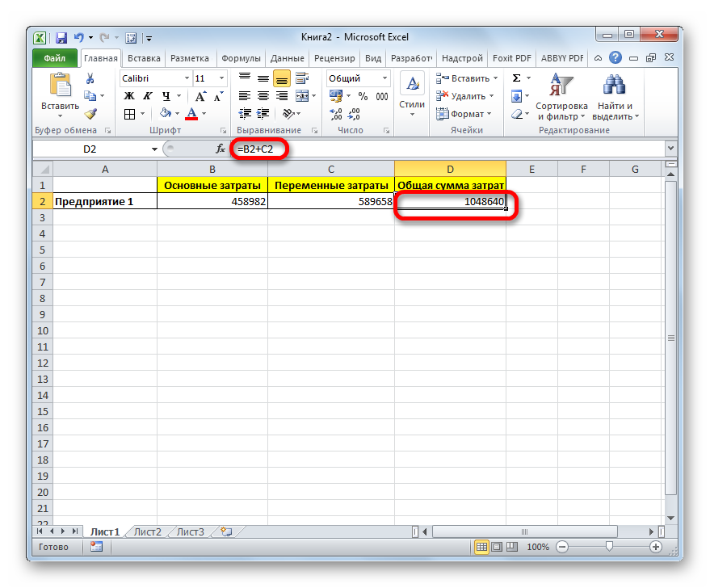Apply thousands separator 000 format
Viewport: 710px width, 588px height.
382,96
